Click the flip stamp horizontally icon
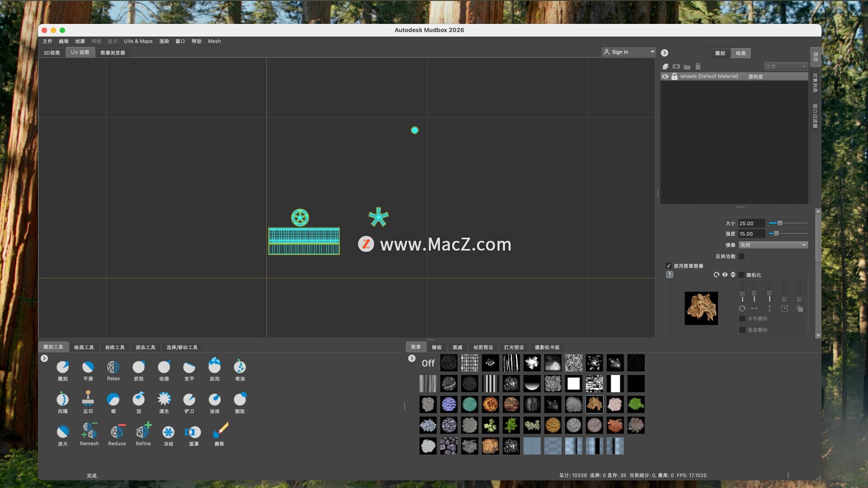 (725, 275)
